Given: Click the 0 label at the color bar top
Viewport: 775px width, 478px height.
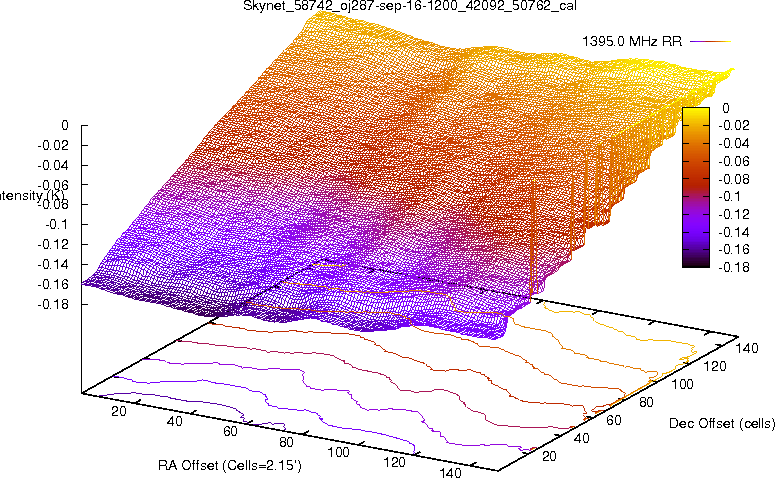Looking at the screenshot, I should [725, 108].
